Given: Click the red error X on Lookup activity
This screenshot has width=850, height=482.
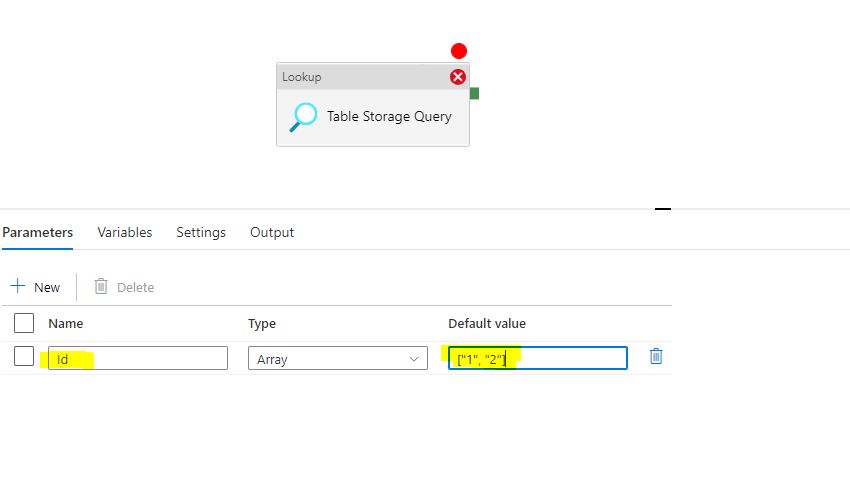Looking at the screenshot, I should (458, 77).
